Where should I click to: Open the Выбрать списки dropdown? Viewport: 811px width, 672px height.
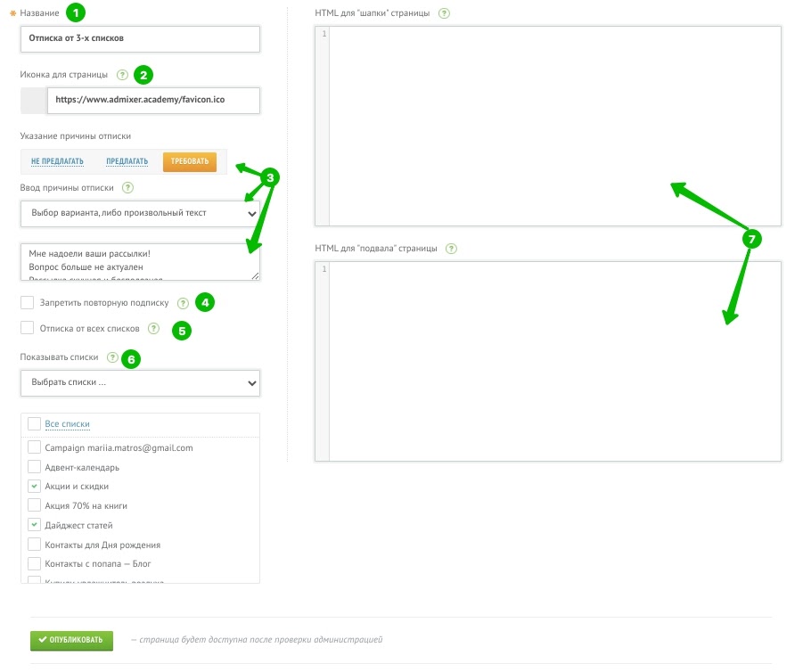pos(140,383)
